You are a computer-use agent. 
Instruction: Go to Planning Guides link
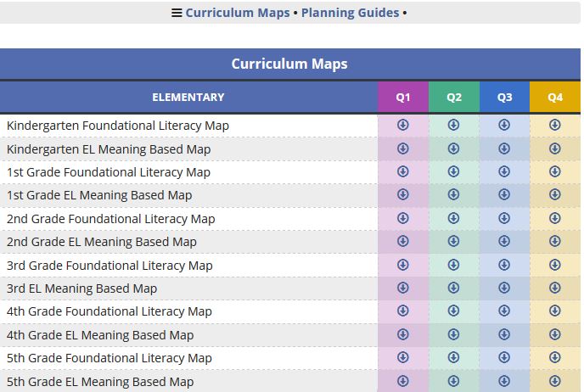coord(350,13)
